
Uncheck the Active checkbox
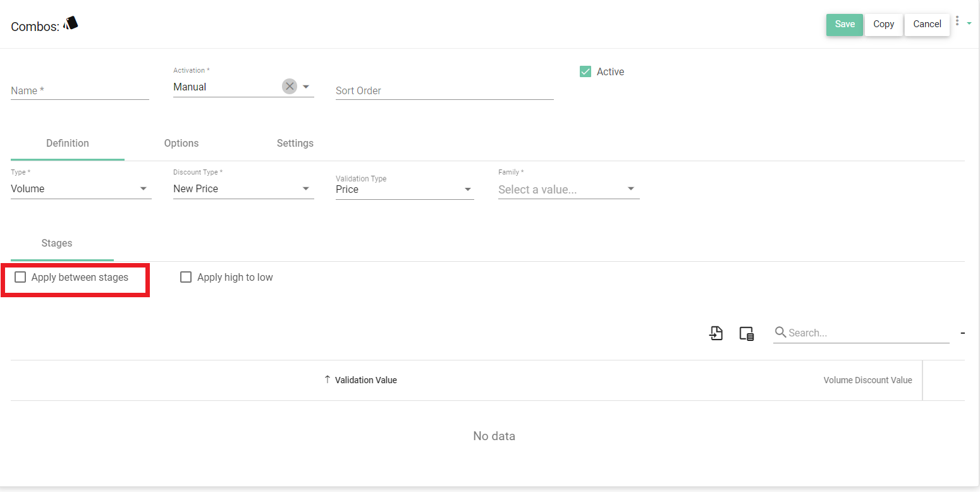(x=585, y=71)
